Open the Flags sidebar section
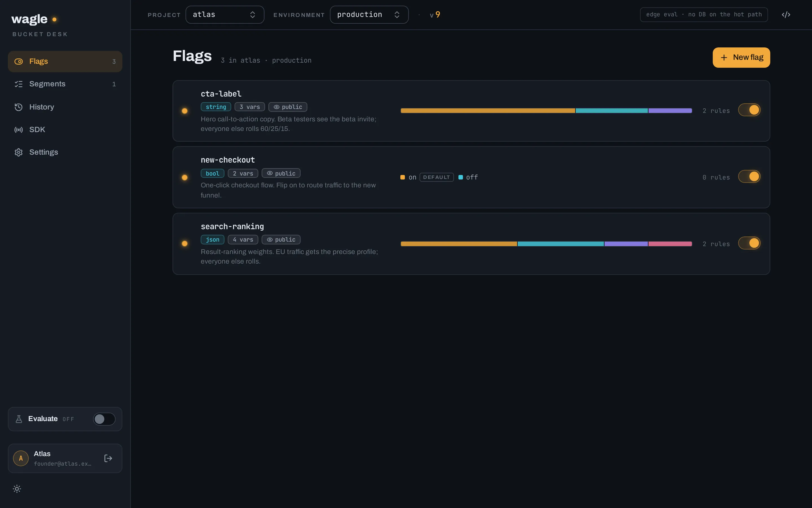This screenshot has width=812, height=508. (65, 62)
